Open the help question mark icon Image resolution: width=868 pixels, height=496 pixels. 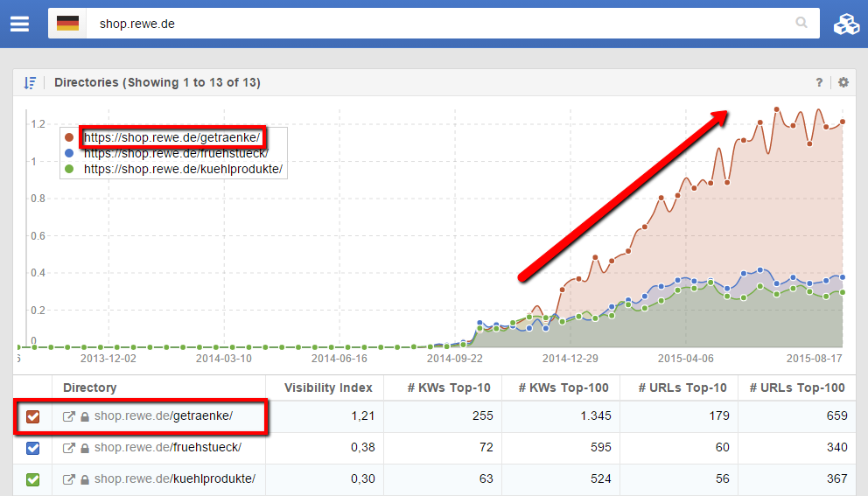tap(819, 82)
